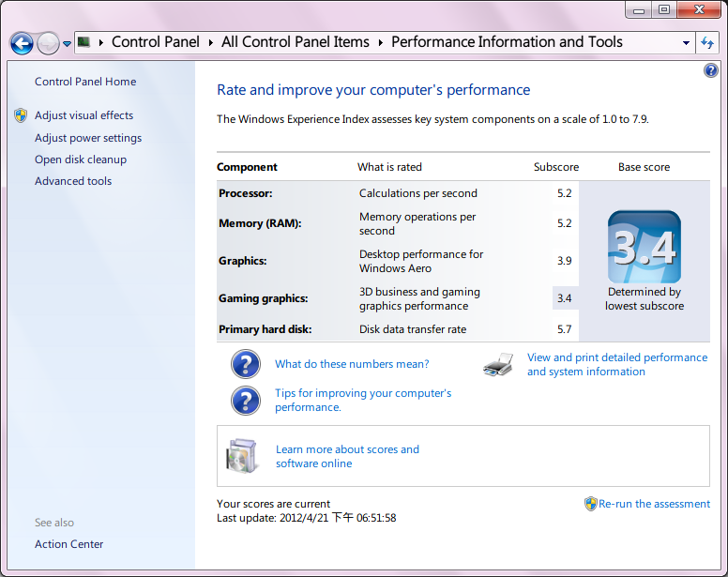This screenshot has height=577, width=728.
Task: Launch Open disk cleanup
Action: [81, 159]
